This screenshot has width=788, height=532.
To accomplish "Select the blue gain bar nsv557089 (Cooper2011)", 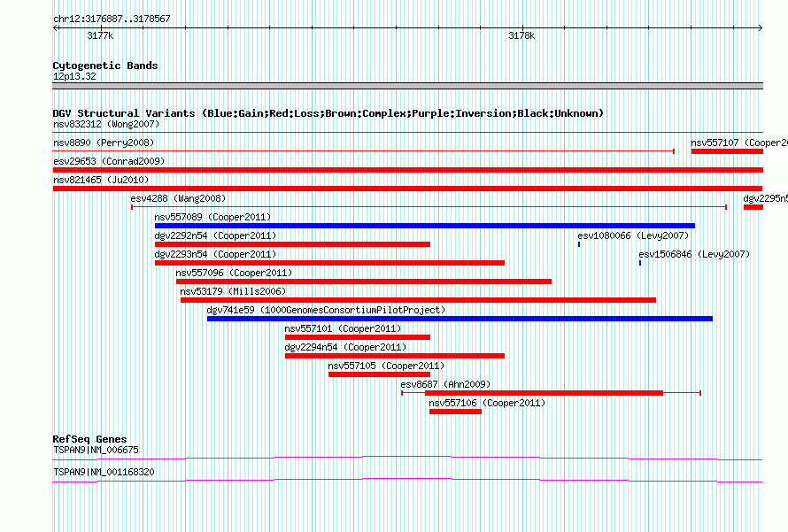I will click(x=425, y=226).
